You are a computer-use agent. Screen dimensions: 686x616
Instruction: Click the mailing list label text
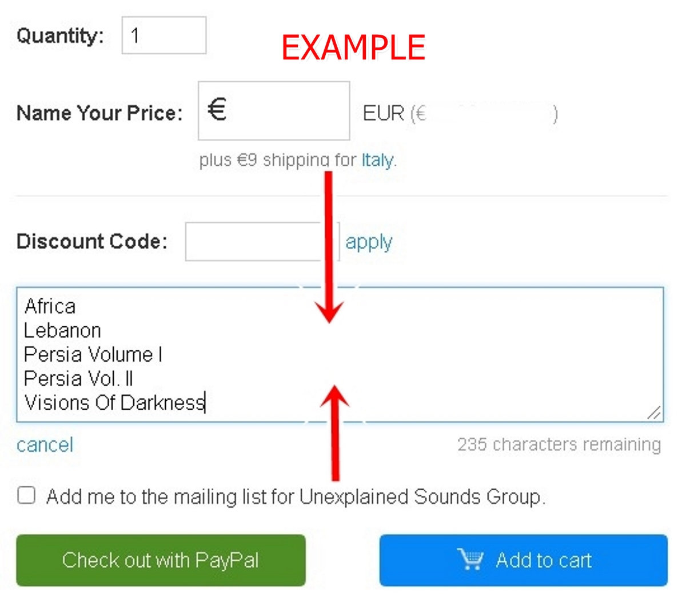[296, 497]
